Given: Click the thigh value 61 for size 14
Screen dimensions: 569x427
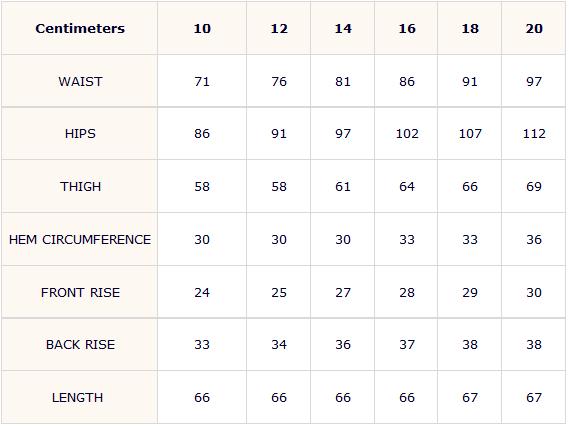Looking at the screenshot, I should (x=343, y=187).
